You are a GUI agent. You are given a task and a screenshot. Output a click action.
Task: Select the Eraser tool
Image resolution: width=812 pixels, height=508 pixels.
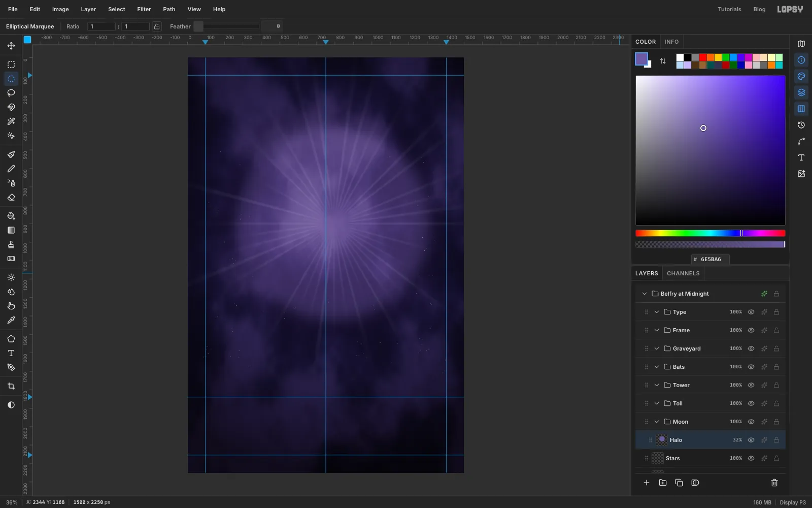tap(11, 197)
